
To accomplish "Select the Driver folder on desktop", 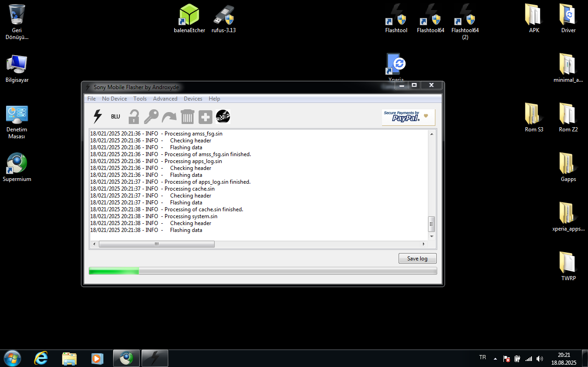I will click(569, 19).
